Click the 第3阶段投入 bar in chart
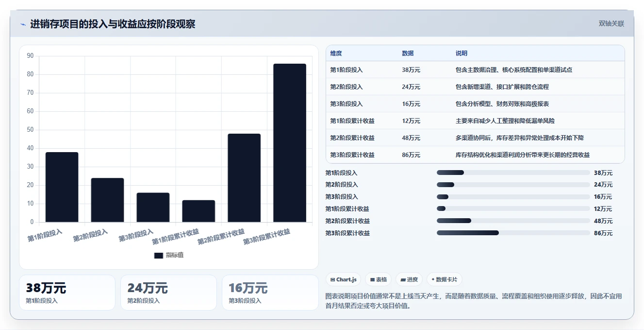Screen dimensions: 644x330 (153, 208)
